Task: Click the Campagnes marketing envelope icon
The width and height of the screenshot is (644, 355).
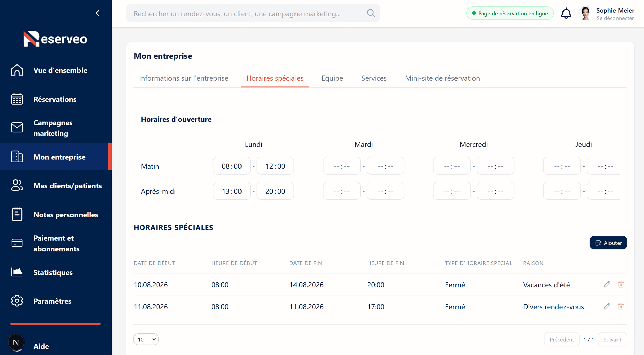Action: click(17, 128)
